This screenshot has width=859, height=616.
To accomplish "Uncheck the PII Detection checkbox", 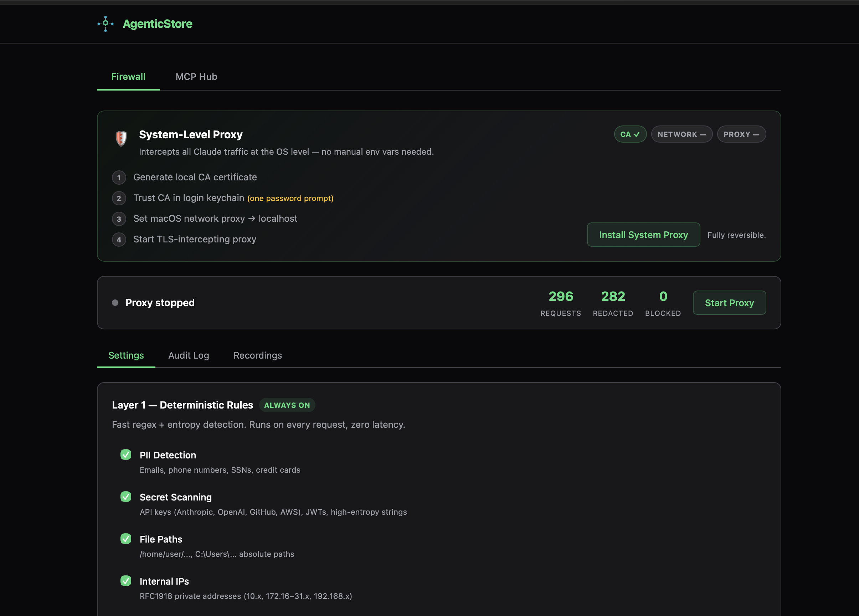I will (126, 455).
